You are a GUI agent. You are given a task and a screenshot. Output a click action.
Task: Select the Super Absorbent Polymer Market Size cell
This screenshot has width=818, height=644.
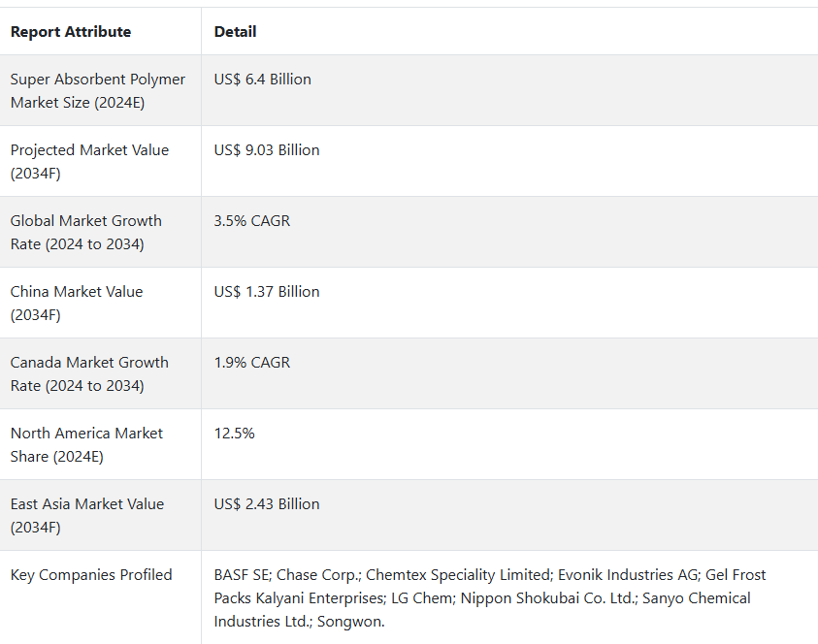[97, 90]
